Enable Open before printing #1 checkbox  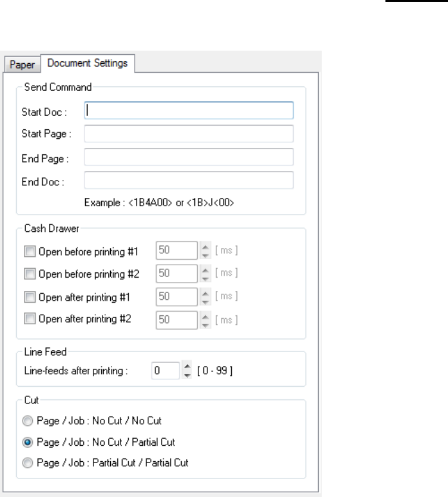(x=30, y=251)
